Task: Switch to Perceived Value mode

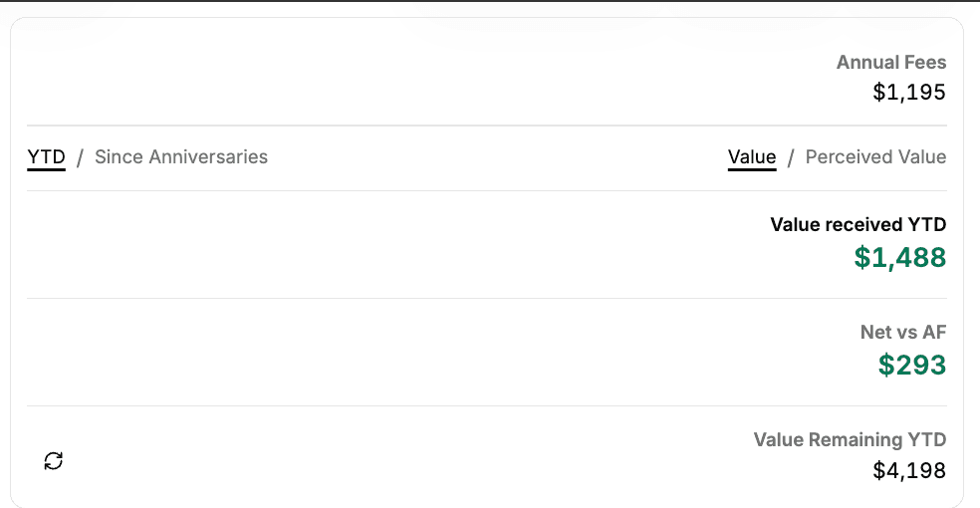Action: pyautogui.click(x=875, y=156)
